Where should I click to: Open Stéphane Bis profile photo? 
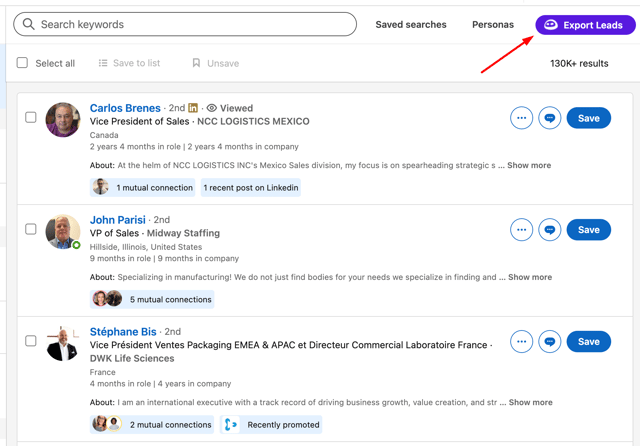63,343
